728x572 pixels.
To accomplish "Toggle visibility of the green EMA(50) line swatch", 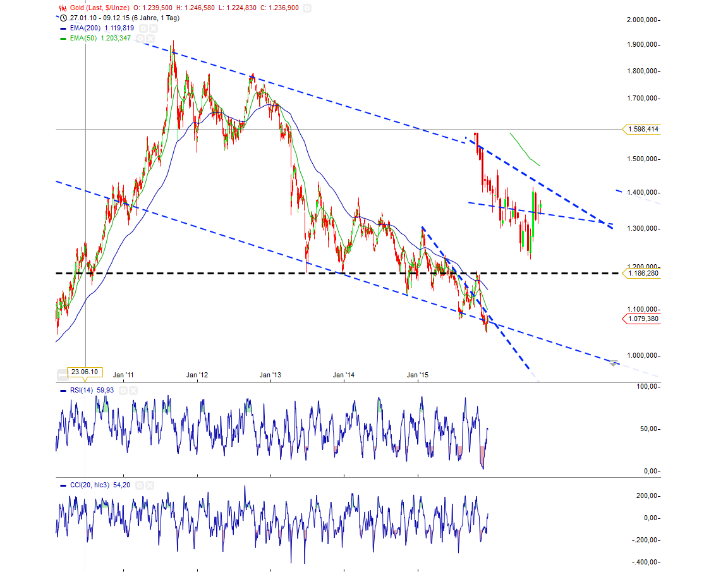I will (63, 38).
